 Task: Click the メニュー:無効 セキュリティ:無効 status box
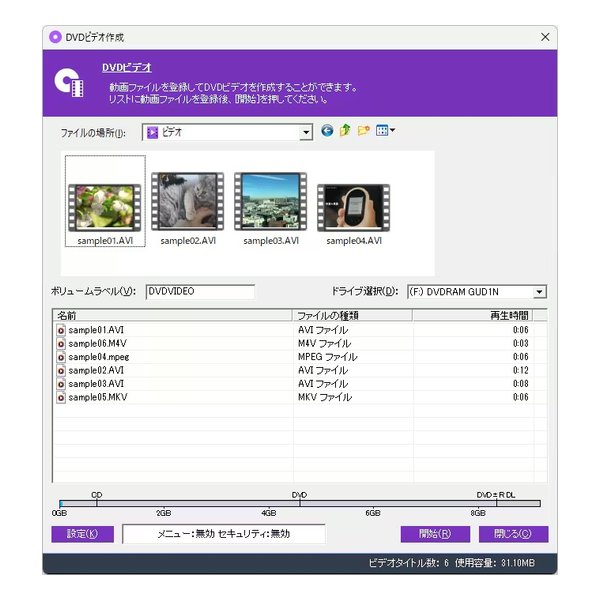point(224,534)
